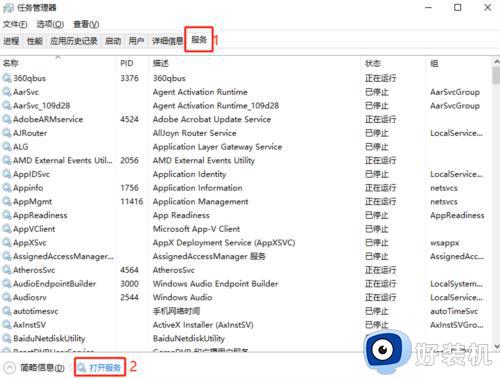Click the BaiduNetdiskUtility service icon

[x=7, y=338]
